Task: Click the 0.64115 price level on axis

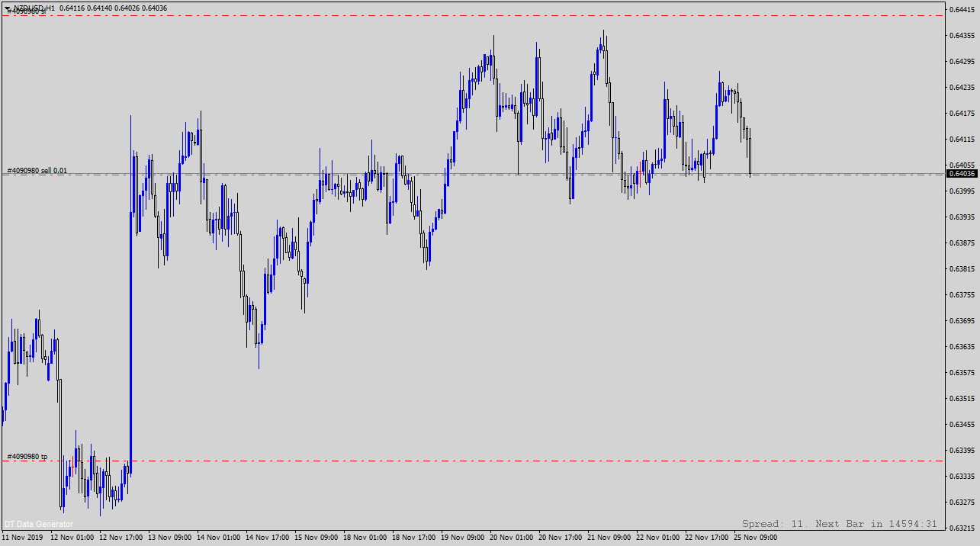Action: pyautogui.click(x=962, y=140)
